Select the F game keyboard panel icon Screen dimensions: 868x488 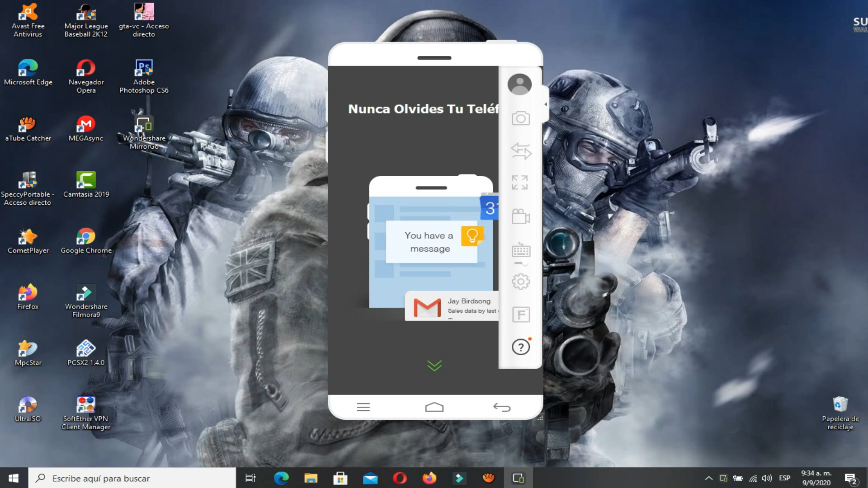pos(520,315)
